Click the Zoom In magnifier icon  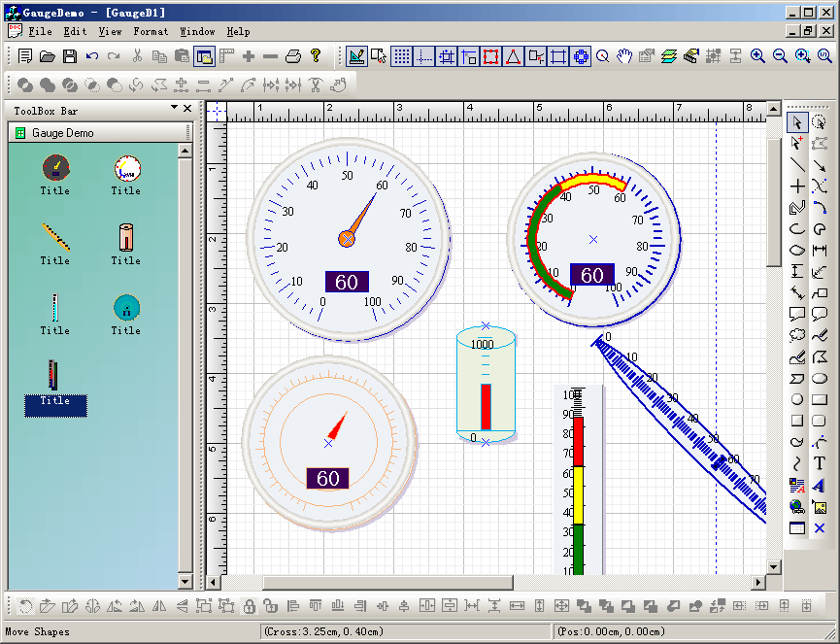click(x=758, y=55)
